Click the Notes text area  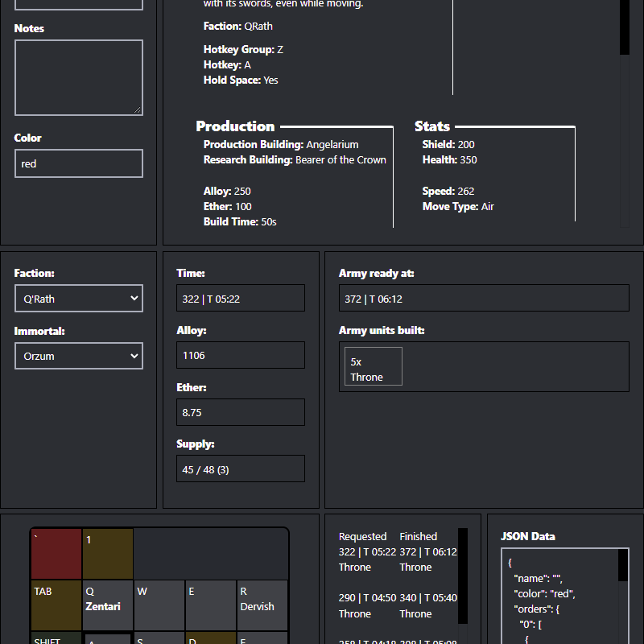pos(78,77)
